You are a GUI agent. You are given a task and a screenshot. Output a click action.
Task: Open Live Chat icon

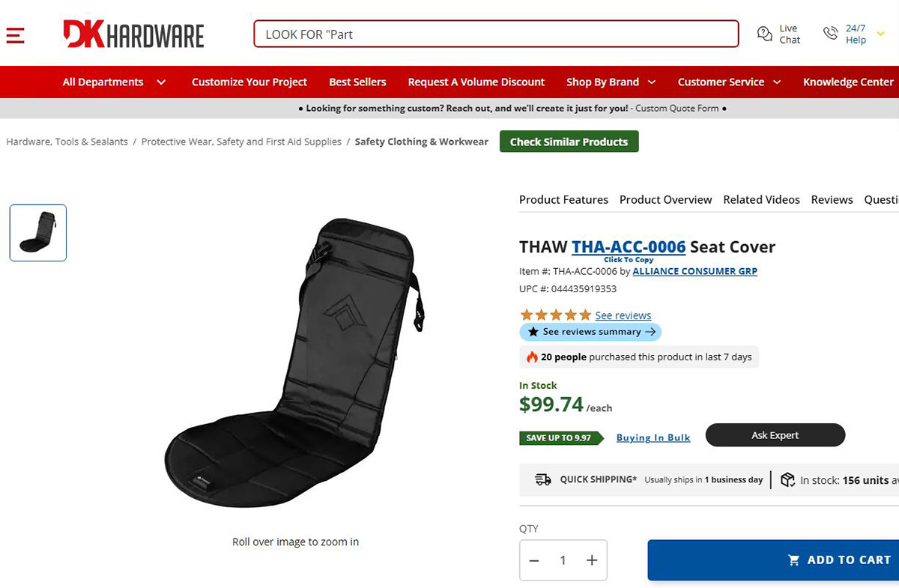tap(765, 34)
